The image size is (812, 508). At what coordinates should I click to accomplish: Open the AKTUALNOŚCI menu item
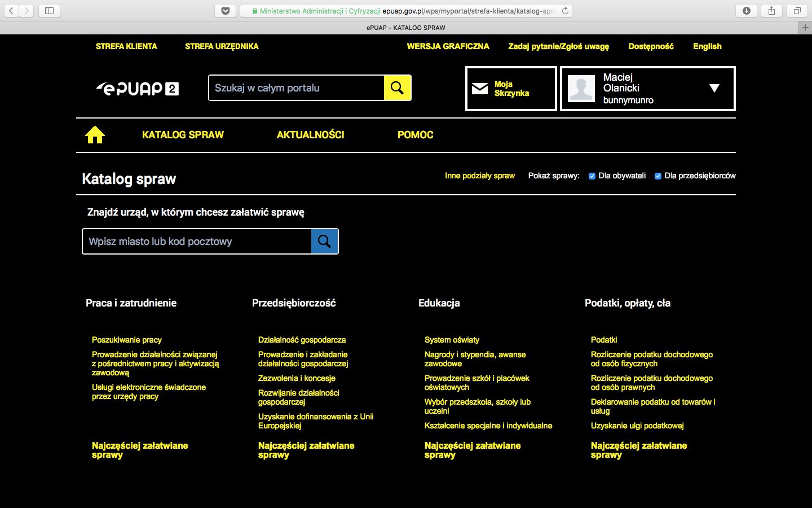pyautogui.click(x=310, y=135)
